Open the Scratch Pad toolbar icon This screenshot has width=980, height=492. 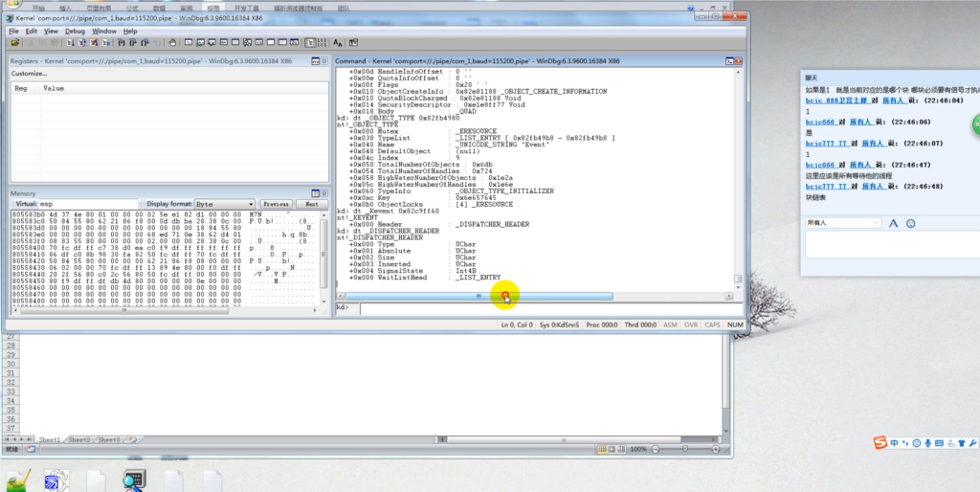click(x=271, y=42)
